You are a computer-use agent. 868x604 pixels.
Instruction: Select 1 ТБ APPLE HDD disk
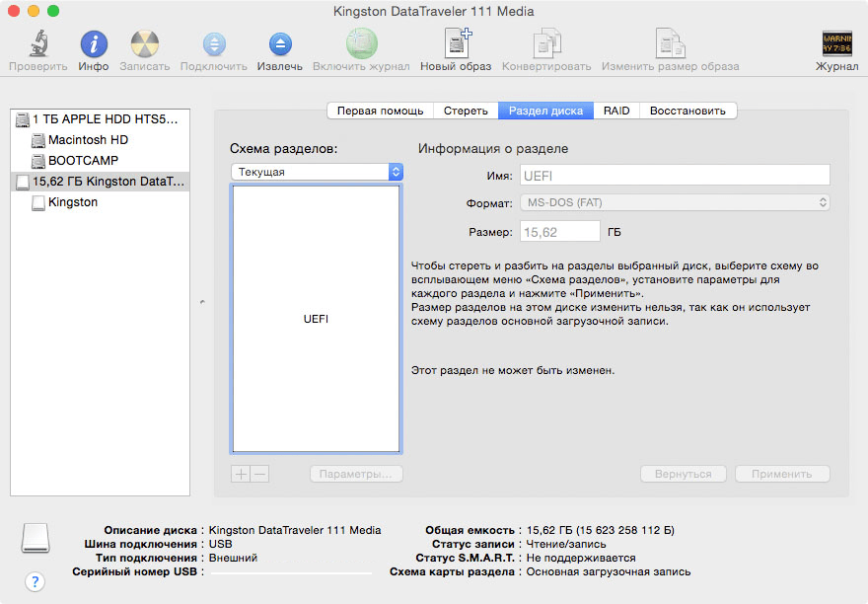point(105,119)
